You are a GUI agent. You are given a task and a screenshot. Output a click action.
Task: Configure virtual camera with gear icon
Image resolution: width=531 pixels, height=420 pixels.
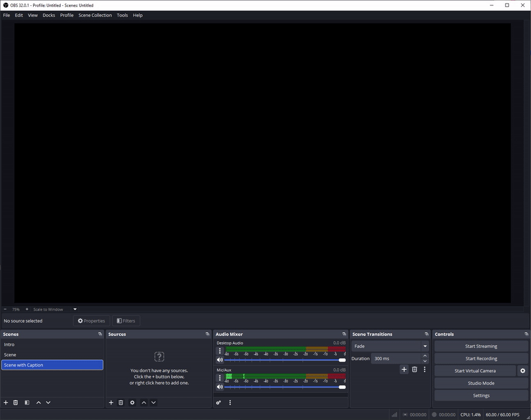tap(523, 370)
